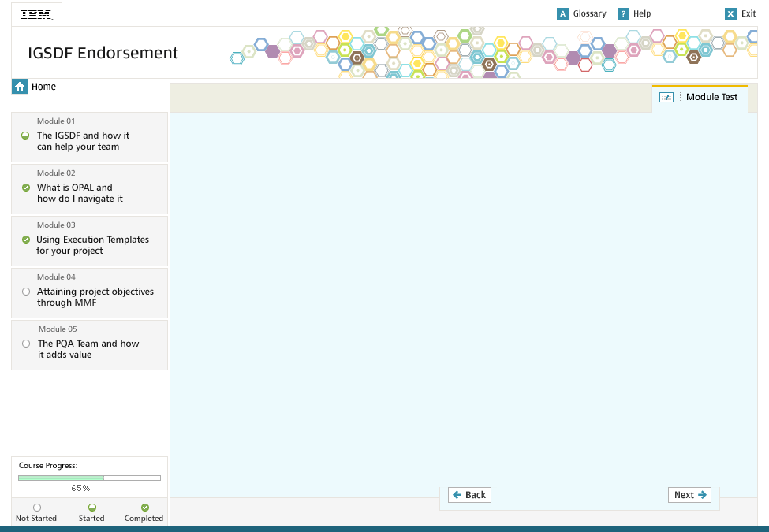
Task: Go to Home link
Action: click(x=43, y=87)
